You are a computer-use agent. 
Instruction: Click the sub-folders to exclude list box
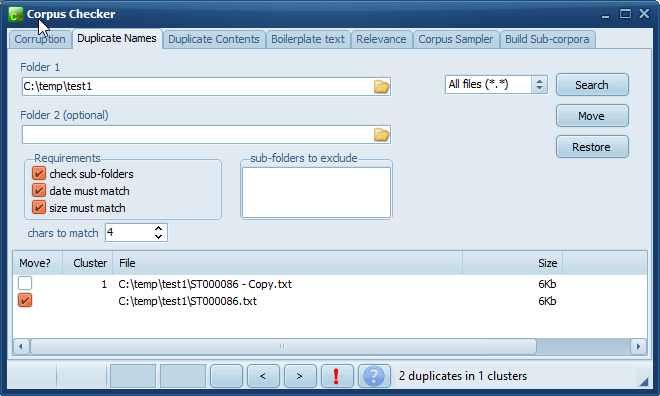click(x=317, y=192)
